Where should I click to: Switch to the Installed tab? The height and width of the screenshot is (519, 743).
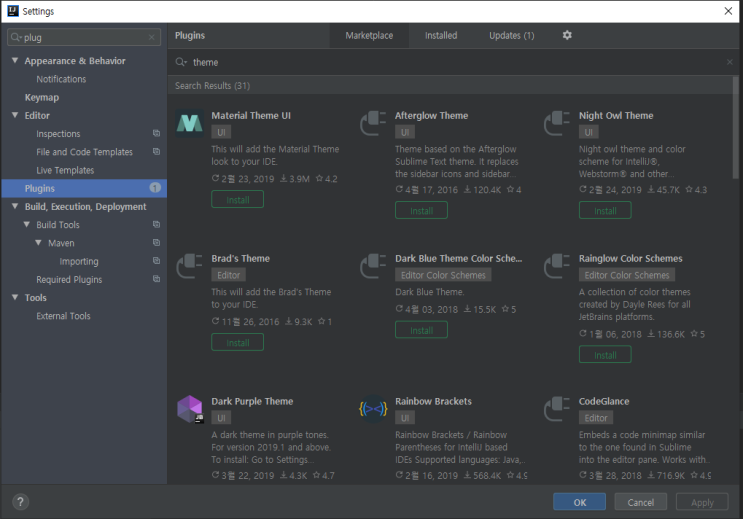pos(441,36)
